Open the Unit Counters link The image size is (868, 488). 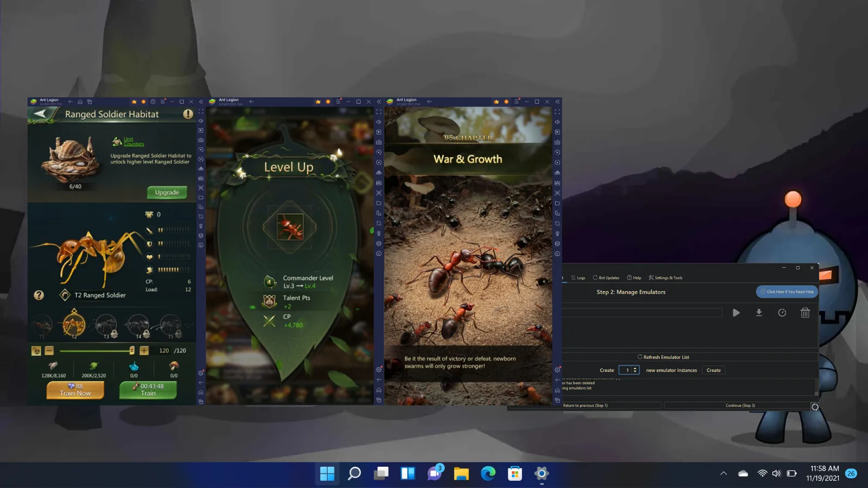tap(133, 142)
